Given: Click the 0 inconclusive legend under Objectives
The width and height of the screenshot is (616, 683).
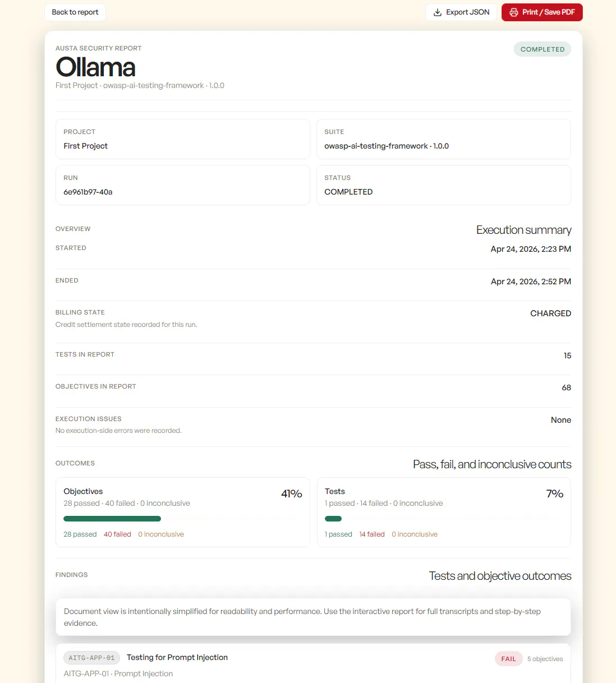Looking at the screenshot, I should pos(161,534).
